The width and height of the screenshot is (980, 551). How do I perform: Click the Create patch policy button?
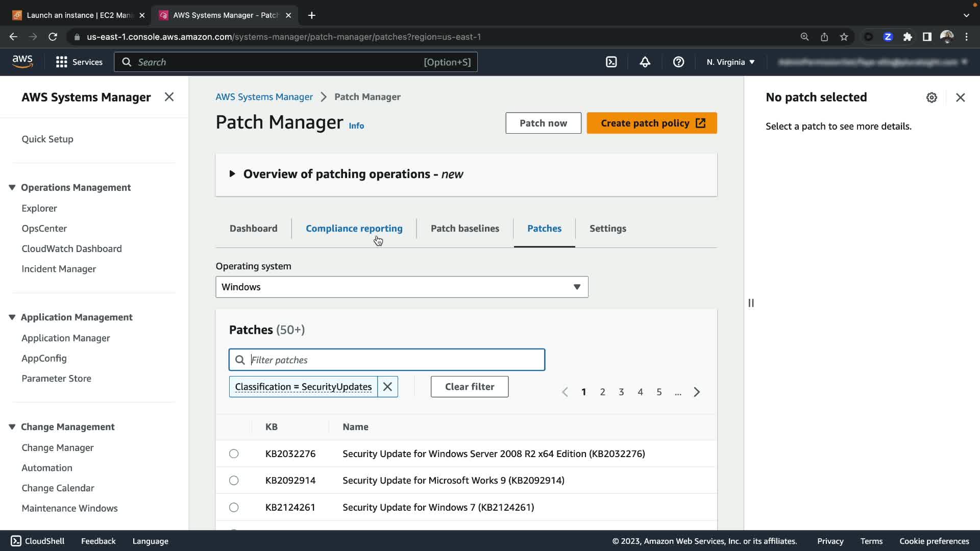coord(651,123)
